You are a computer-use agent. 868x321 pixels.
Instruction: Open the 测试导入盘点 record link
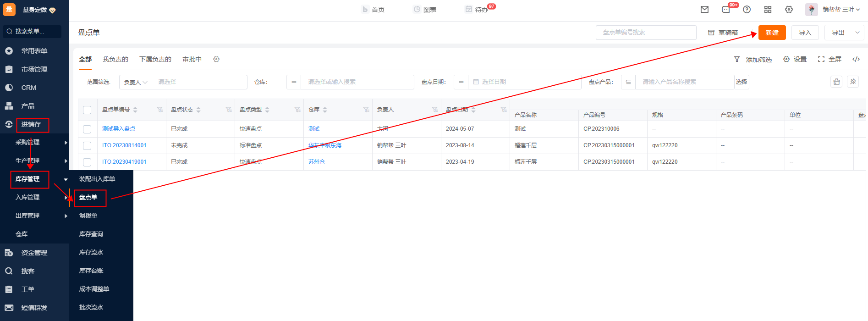119,129
